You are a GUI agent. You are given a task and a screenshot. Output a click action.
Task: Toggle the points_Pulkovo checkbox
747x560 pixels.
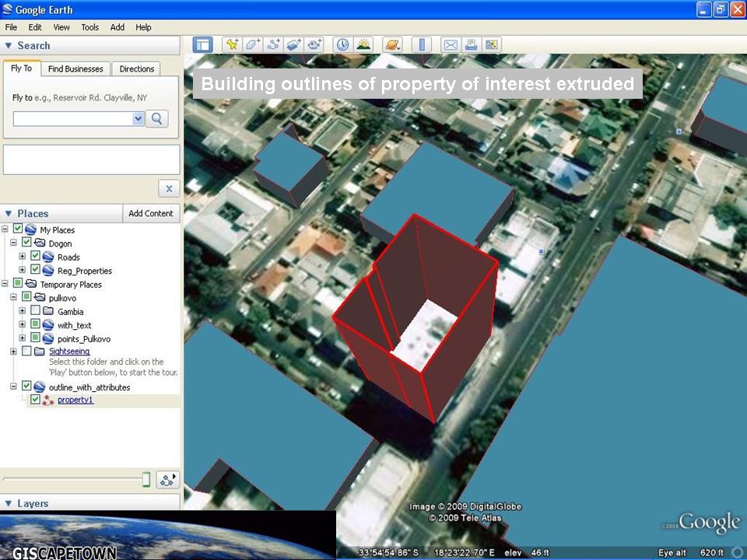[x=35, y=338]
